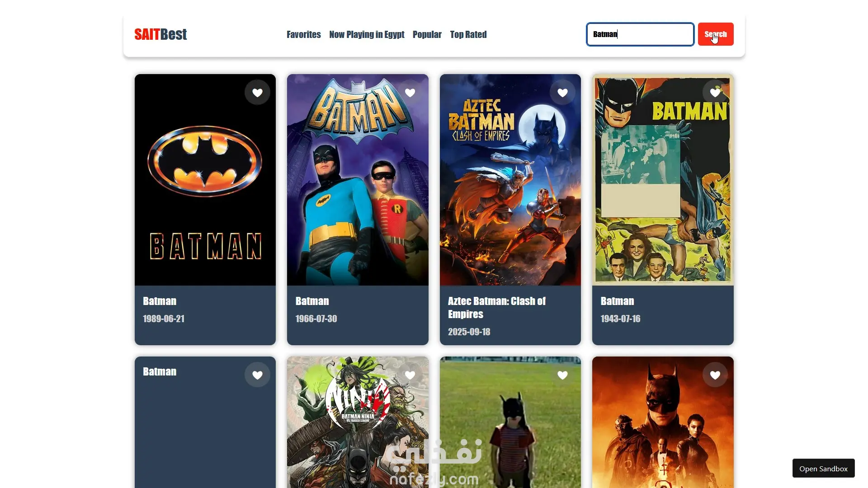
Task: Open the 1966 Batman and Robin poster
Action: pos(357,190)
